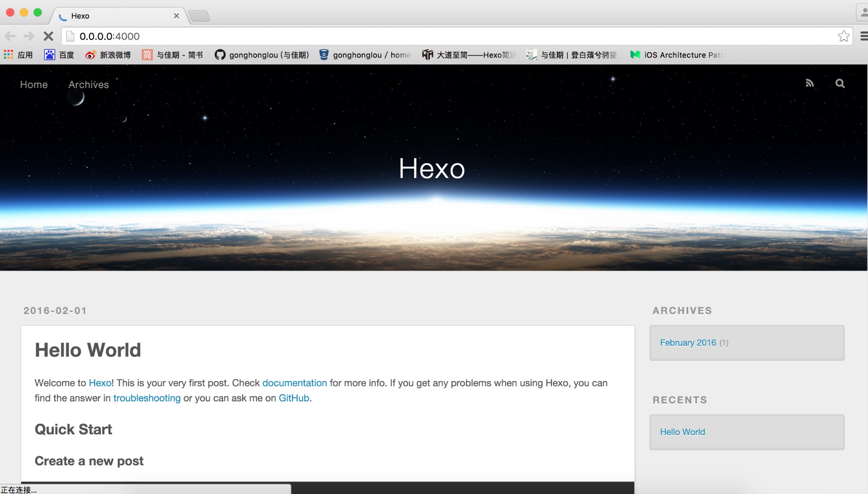Open the 百度 bookmark
The height and width of the screenshot is (494, 868).
(59, 55)
